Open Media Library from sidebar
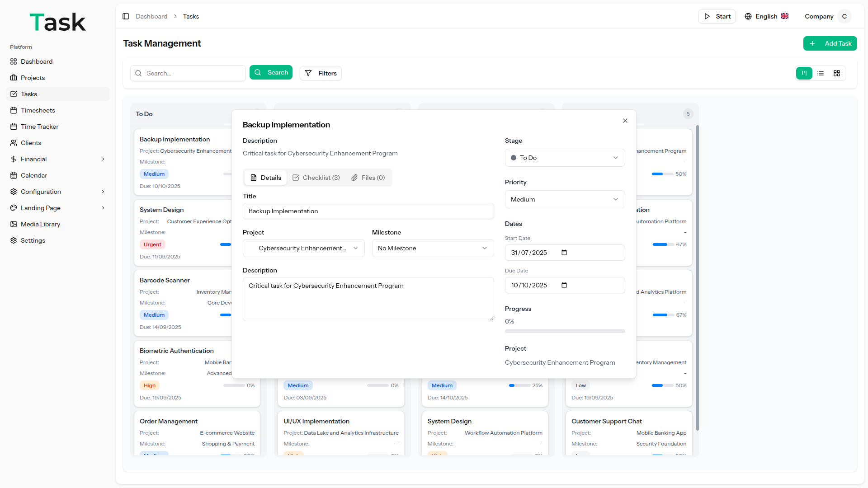The width and height of the screenshot is (868, 488). coord(40,224)
